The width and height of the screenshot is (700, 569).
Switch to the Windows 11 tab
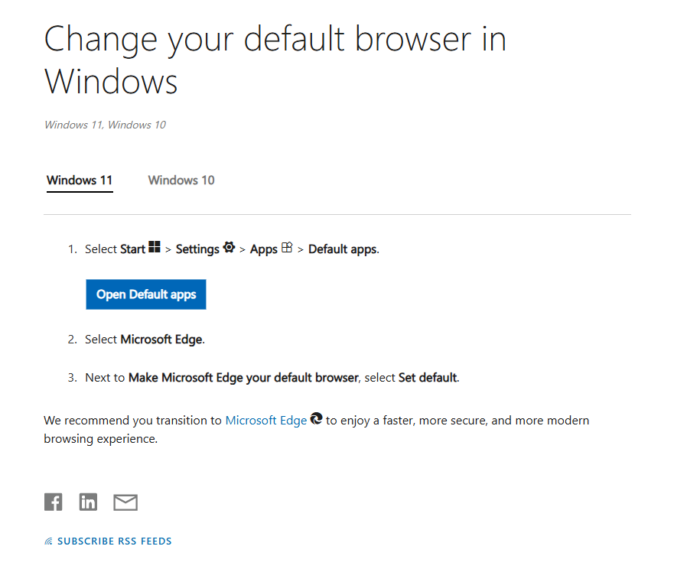tap(79, 180)
